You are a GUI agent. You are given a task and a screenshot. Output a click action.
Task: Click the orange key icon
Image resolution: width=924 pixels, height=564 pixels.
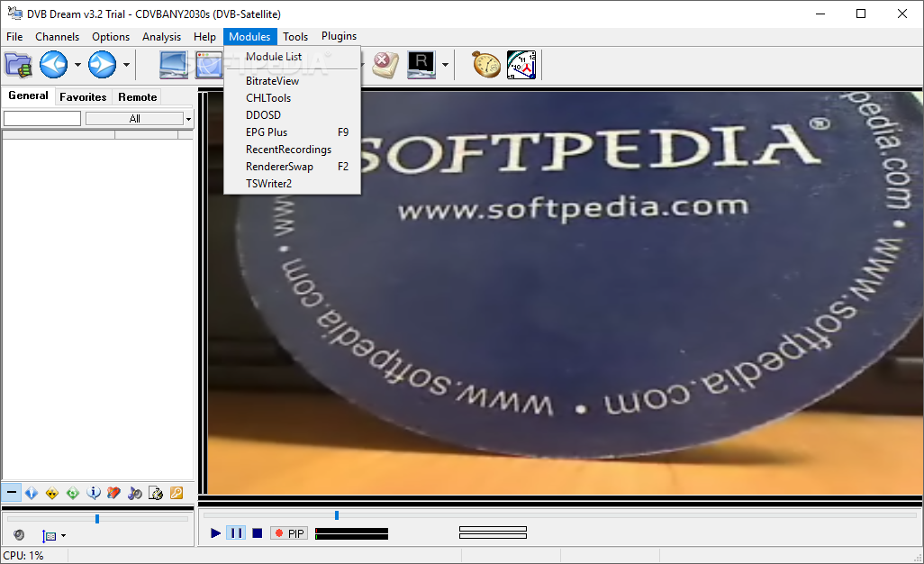177,493
